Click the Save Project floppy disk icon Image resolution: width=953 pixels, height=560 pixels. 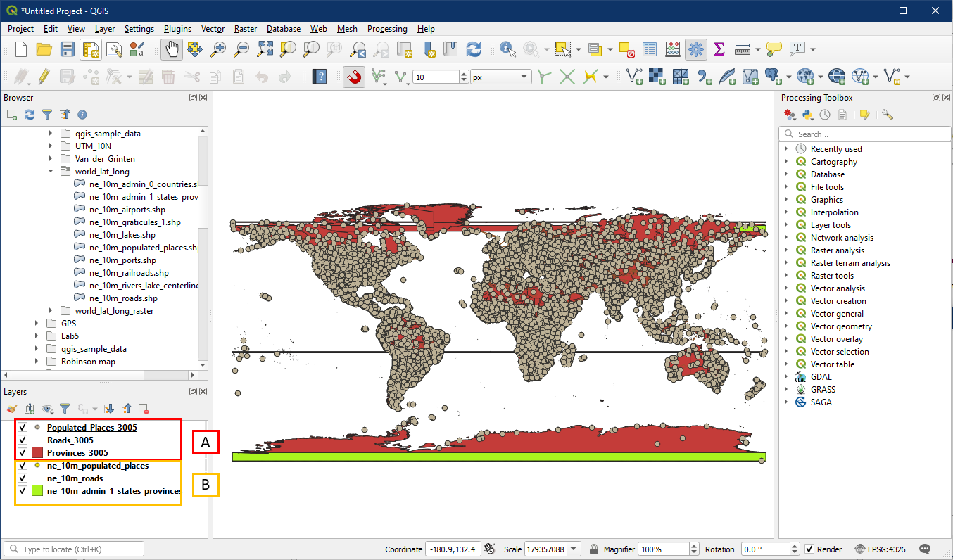[68, 49]
